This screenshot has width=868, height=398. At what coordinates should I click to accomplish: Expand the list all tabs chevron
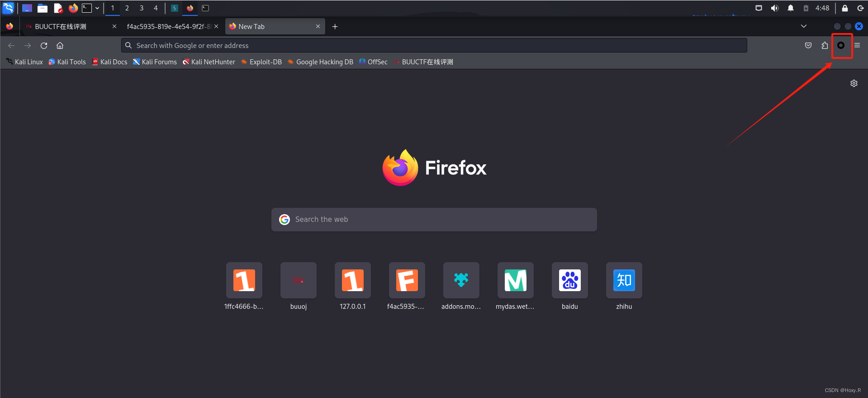click(x=804, y=26)
